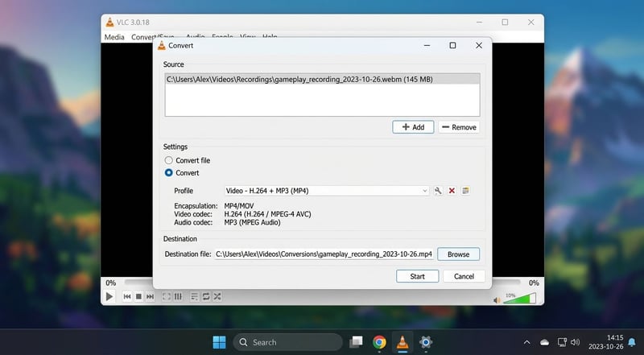Create a new profile with the list icon

pos(465,191)
